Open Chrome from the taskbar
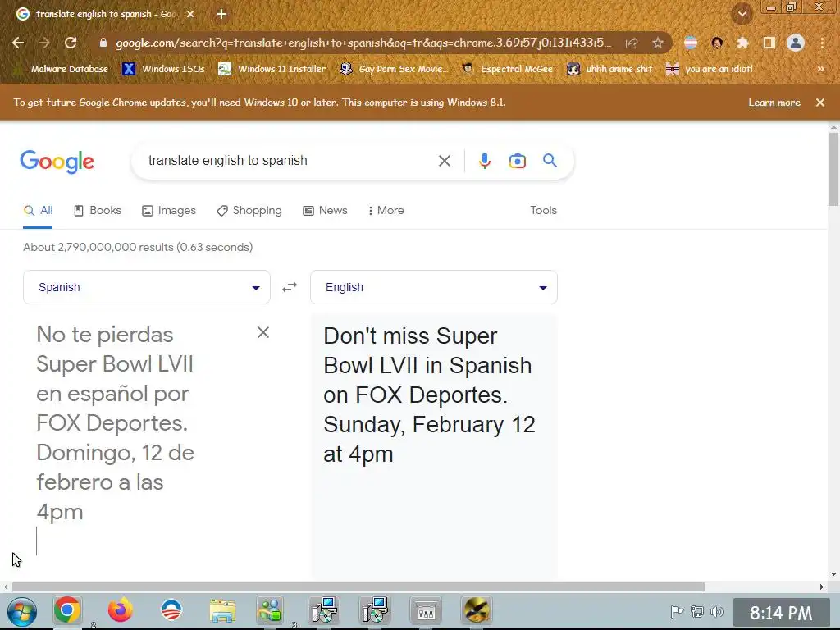840x630 pixels. [67, 610]
